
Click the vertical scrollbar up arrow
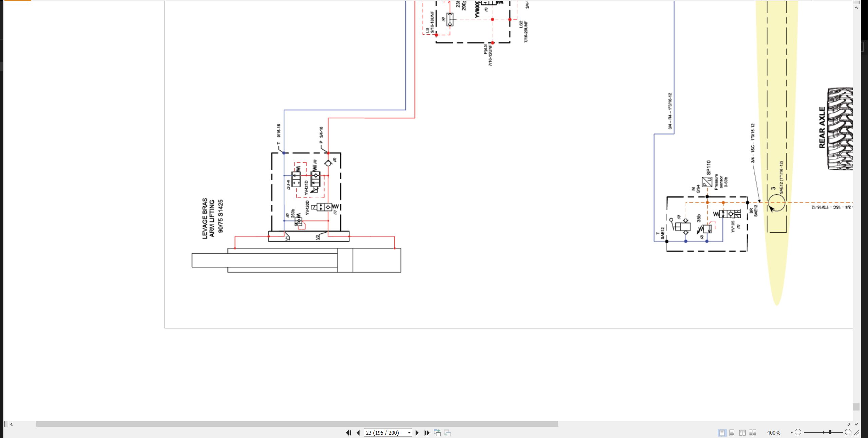point(856,7)
